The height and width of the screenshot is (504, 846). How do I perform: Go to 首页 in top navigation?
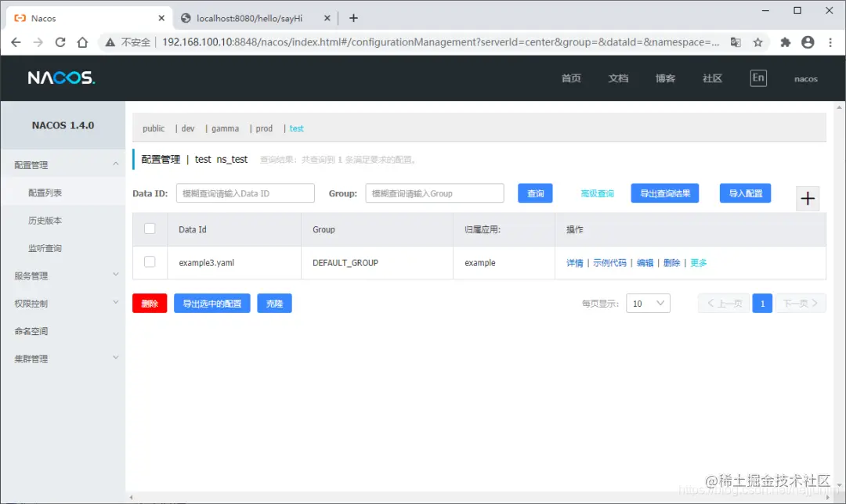[x=571, y=78]
